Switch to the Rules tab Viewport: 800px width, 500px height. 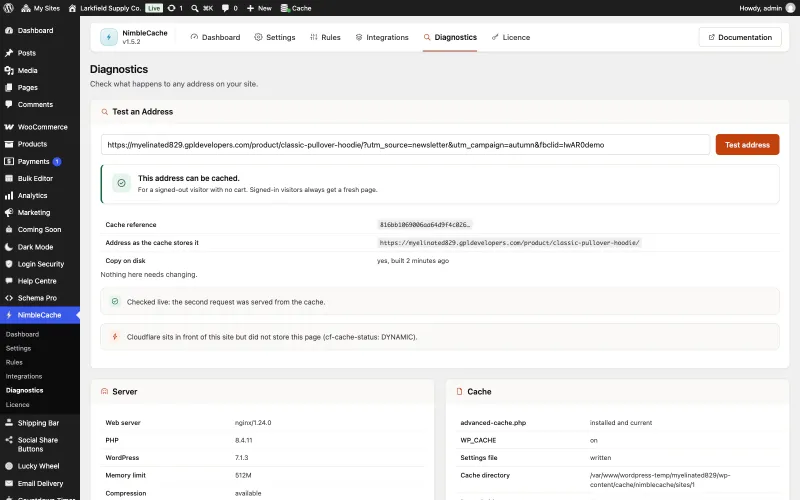point(325,37)
